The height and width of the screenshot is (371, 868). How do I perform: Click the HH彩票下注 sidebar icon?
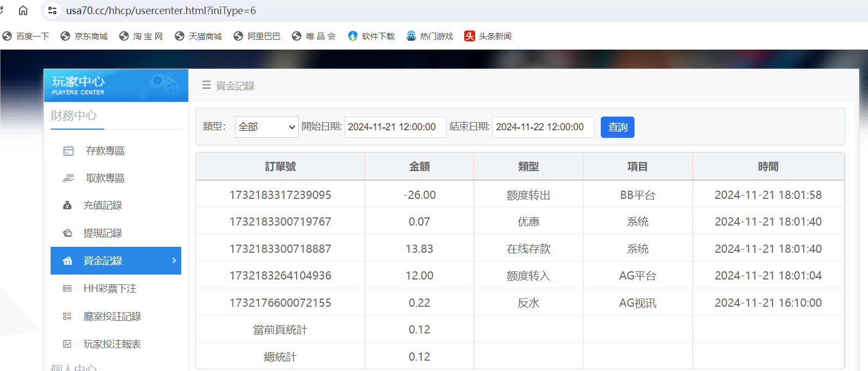pos(67,289)
